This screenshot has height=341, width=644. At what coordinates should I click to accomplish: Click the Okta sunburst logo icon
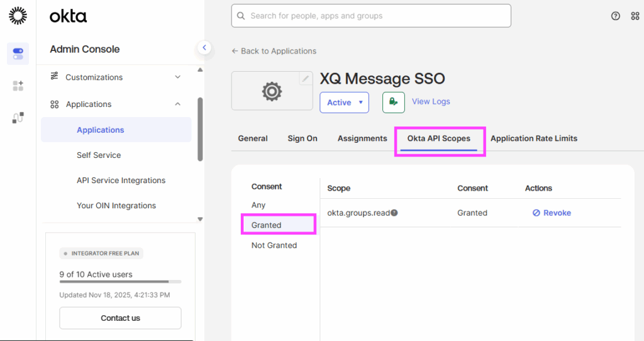[18, 16]
